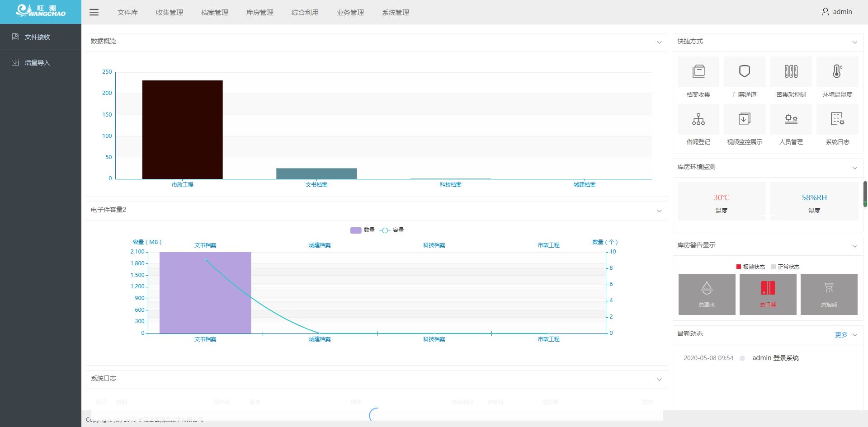Viewport: 868px width, 427px height.
Task: Toggle 容量 line series in legend
Action: pos(392,230)
